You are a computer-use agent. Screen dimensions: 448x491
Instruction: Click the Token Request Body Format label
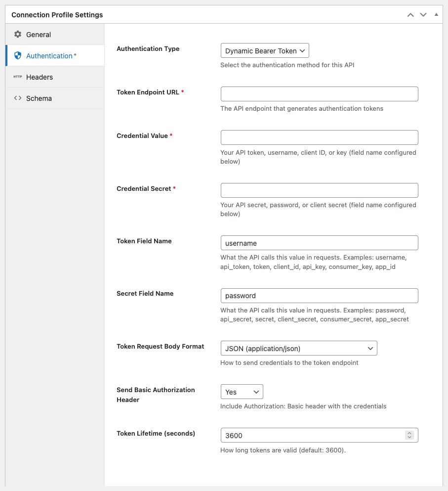pyautogui.click(x=160, y=346)
